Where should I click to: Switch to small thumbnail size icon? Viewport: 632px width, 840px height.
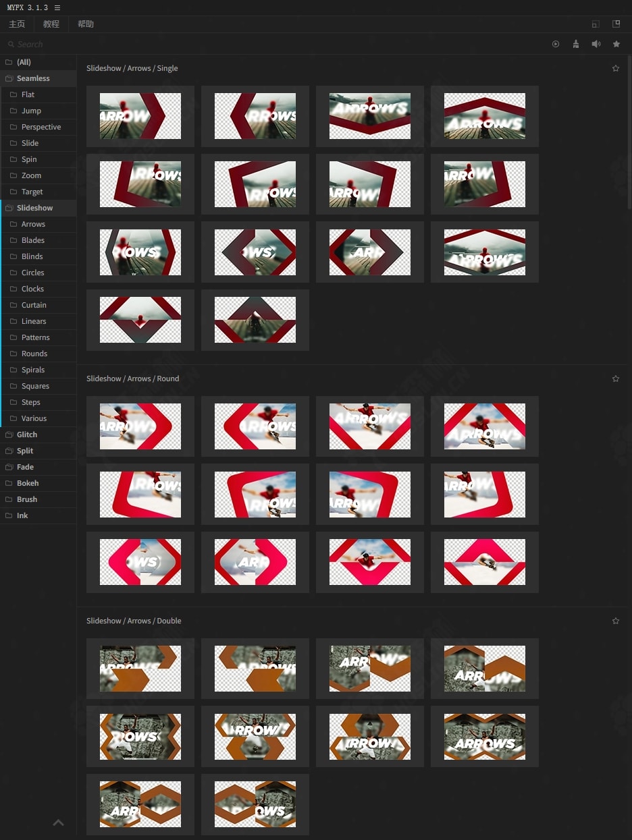tap(596, 24)
